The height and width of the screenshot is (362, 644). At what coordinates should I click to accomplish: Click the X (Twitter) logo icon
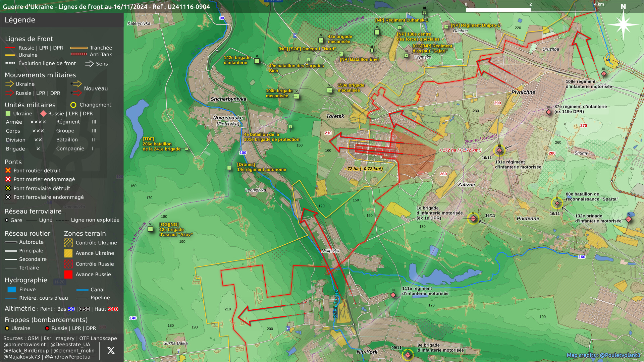[111, 351]
